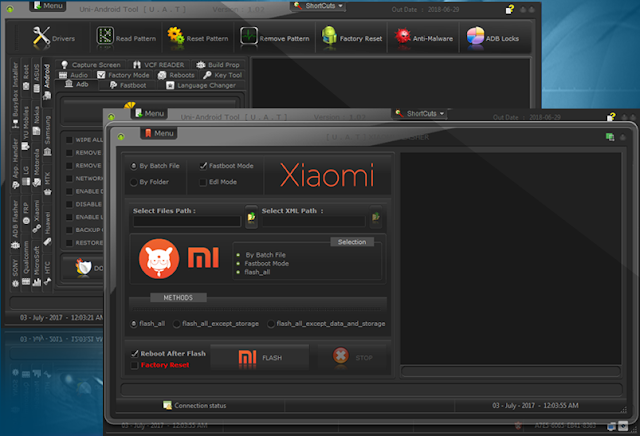The width and height of the screenshot is (640, 436).
Task: Start the Anti-Malware tool
Action: (x=424, y=38)
